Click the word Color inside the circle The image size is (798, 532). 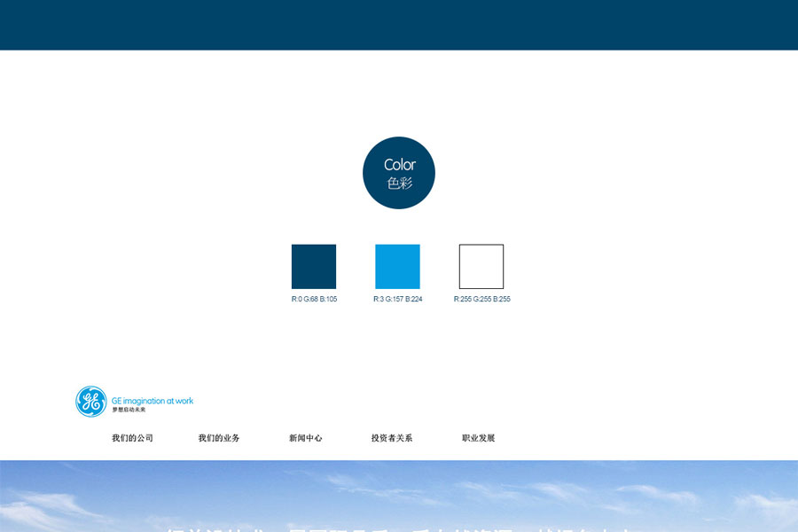coord(399,165)
